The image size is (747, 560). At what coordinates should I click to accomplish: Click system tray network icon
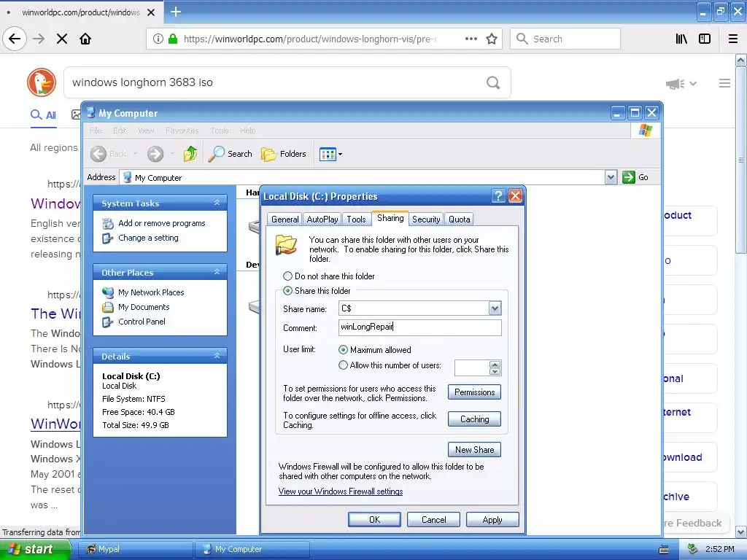coord(693,550)
